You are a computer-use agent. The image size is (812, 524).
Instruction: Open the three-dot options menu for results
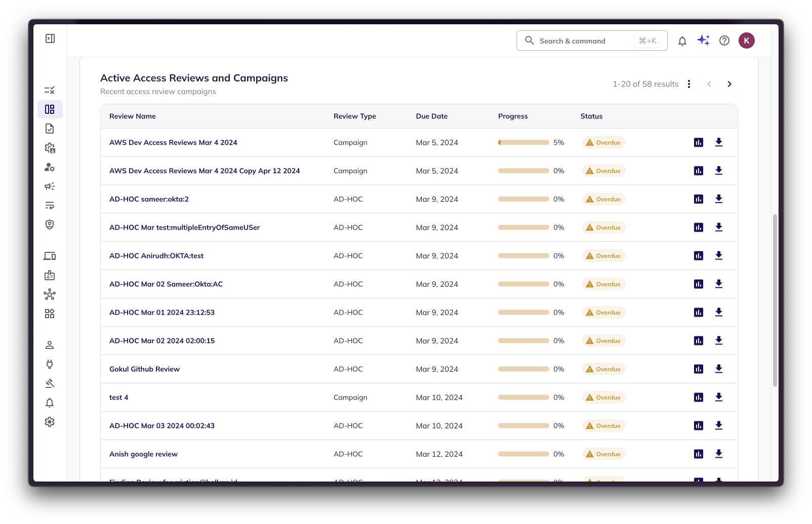tap(689, 84)
